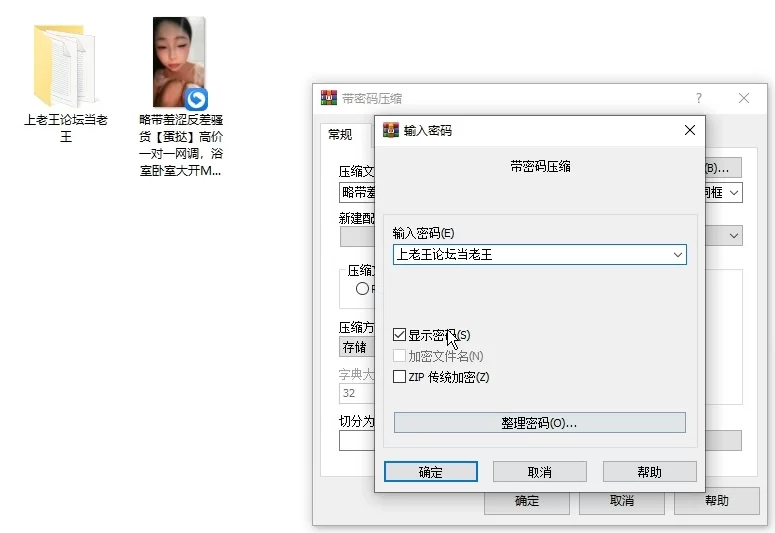Screen dimensions: 775x533
Task: Enable the ZIP 传统加密(Z) checkbox
Action: click(x=399, y=377)
